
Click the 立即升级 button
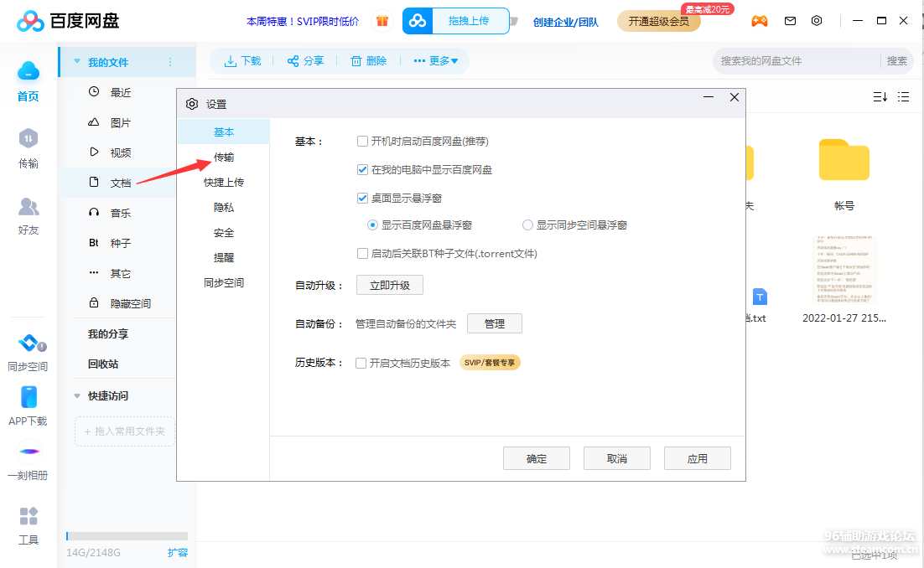[390, 285]
